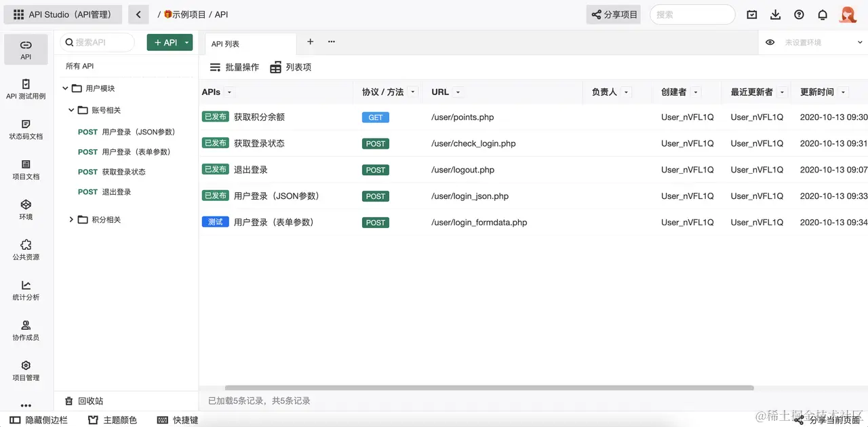Click 分享当前页面 at bottom right
The width and height of the screenshot is (868, 427).
pos(827,420)
